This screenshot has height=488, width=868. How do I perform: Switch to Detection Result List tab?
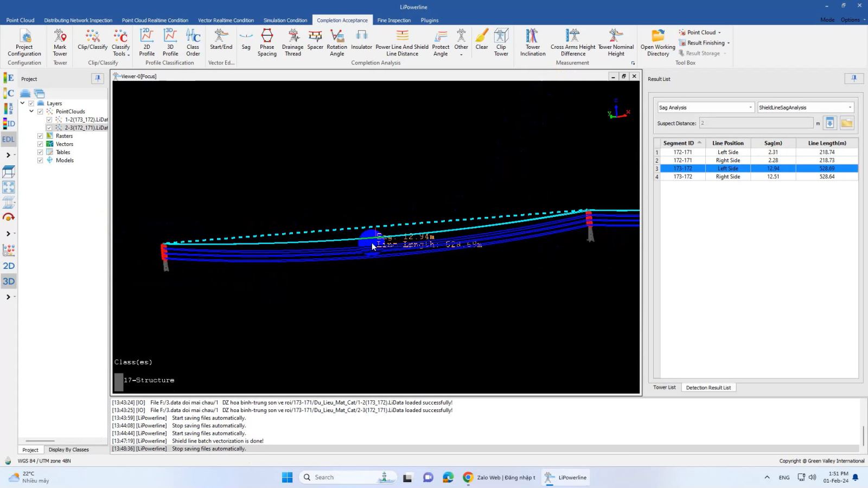[x=708, y=387]
